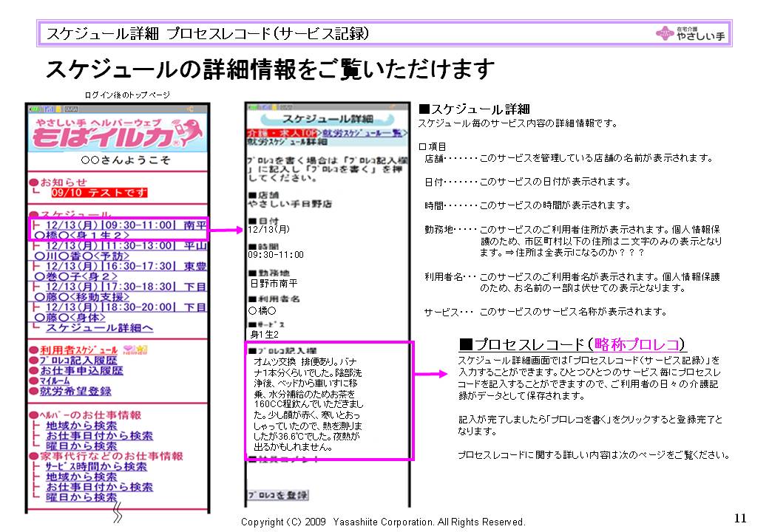The image size is (769, 532).
Task: Open the 09/10 テストです notice
Action: (100, 193)
